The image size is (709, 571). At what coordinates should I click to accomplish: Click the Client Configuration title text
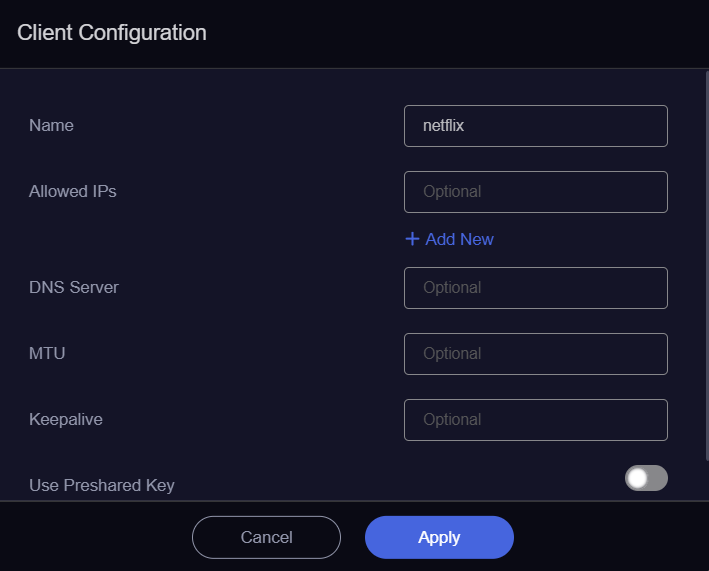[112, 33]
